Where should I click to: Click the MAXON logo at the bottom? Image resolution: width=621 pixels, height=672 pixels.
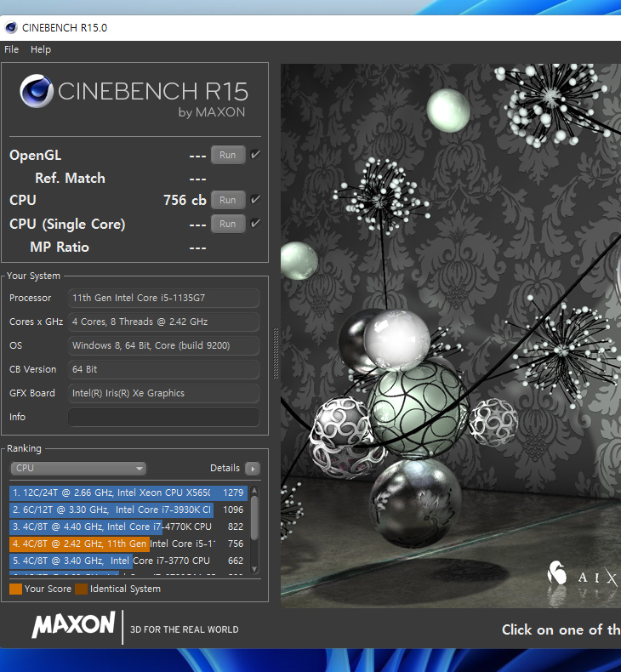[x=74, y=625]
